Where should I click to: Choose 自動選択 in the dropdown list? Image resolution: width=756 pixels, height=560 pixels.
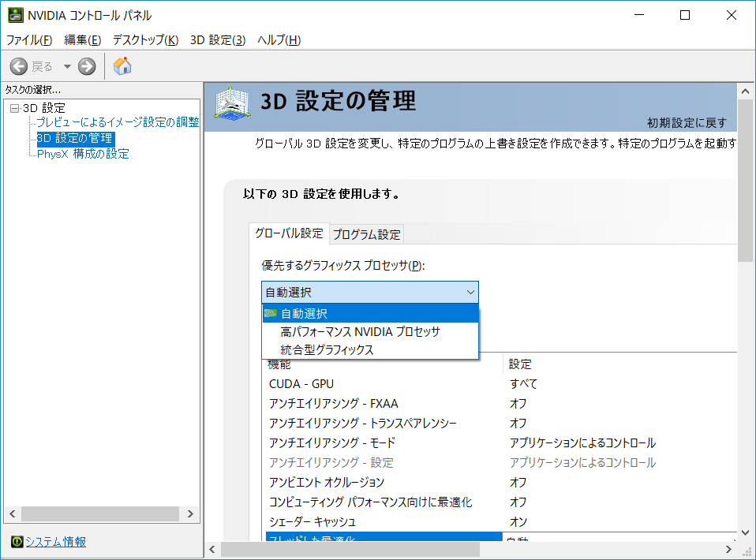[x=370, y=313]
